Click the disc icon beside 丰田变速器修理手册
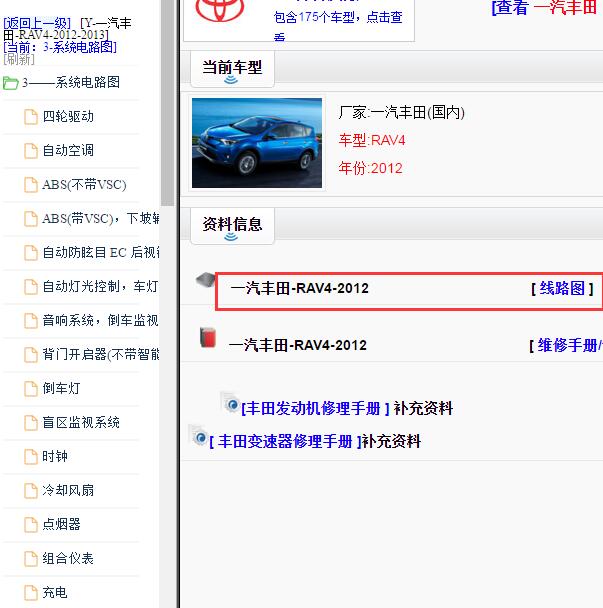The height and width of the screenshot is (608, 603). point(198,435)
